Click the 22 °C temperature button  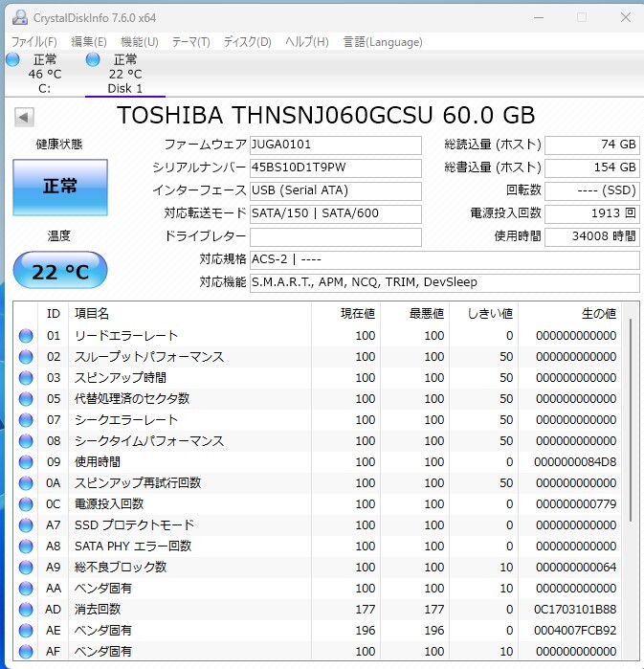pos(59,272)
